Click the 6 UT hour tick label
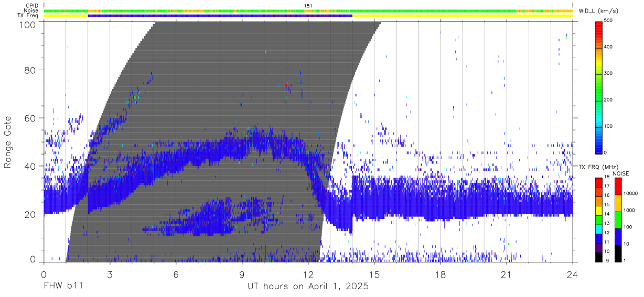This screenshot has width=644, height=297. click(x=176, y=274)
